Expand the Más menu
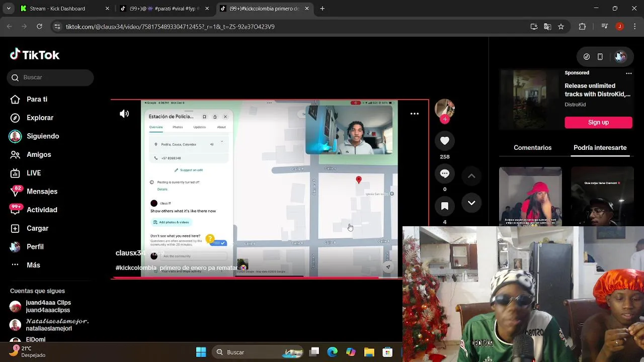Screen dimensions: 644x362 pos(25,265)
